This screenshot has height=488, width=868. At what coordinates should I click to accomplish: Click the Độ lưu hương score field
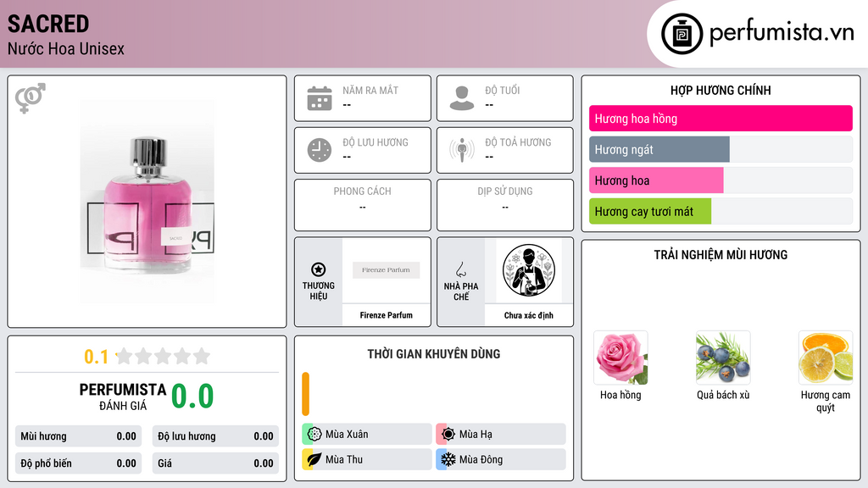pyautogui.click(x=215, y=436)
